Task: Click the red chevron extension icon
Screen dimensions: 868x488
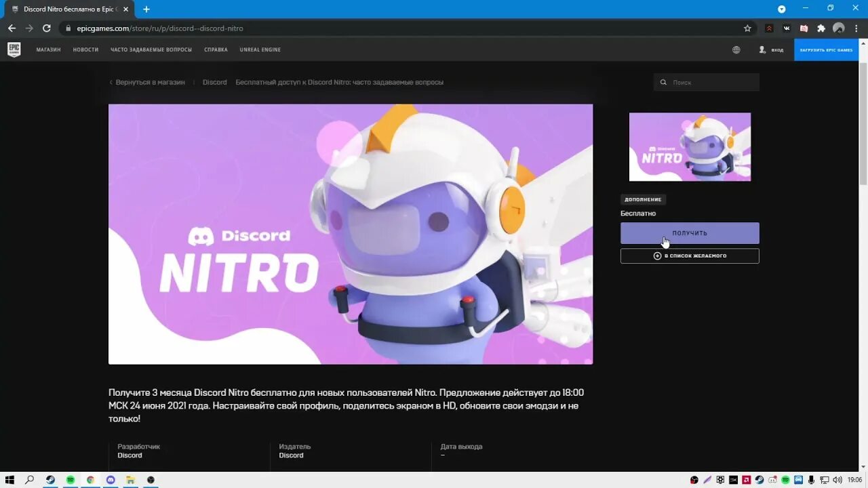Action: point(769,28)
